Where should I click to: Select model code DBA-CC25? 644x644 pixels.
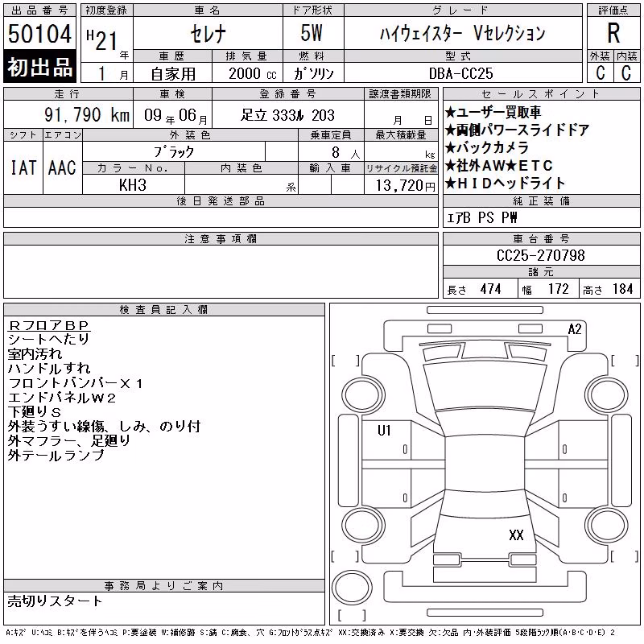(461, 73)
